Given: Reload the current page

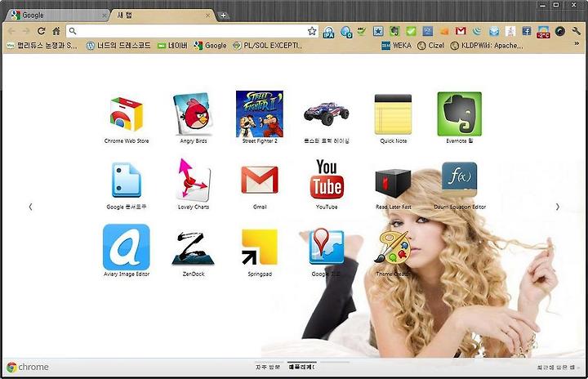Looking at the screenshot, I should tap(42, 31).
